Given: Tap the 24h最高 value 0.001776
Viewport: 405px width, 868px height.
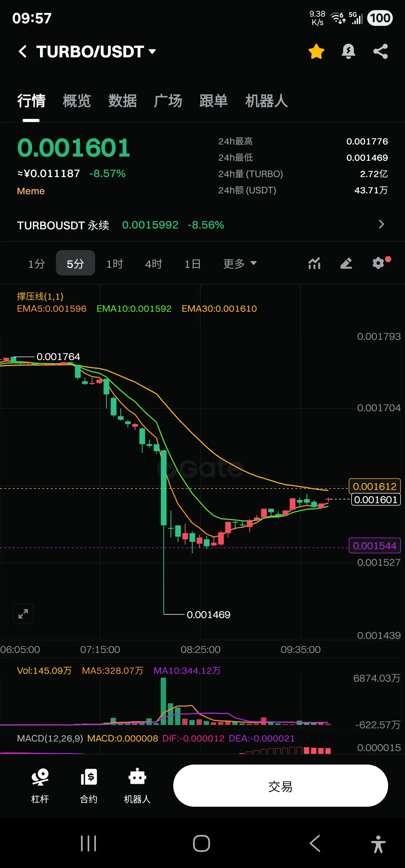Looking at the screenshot, I should tap(367, 141).
